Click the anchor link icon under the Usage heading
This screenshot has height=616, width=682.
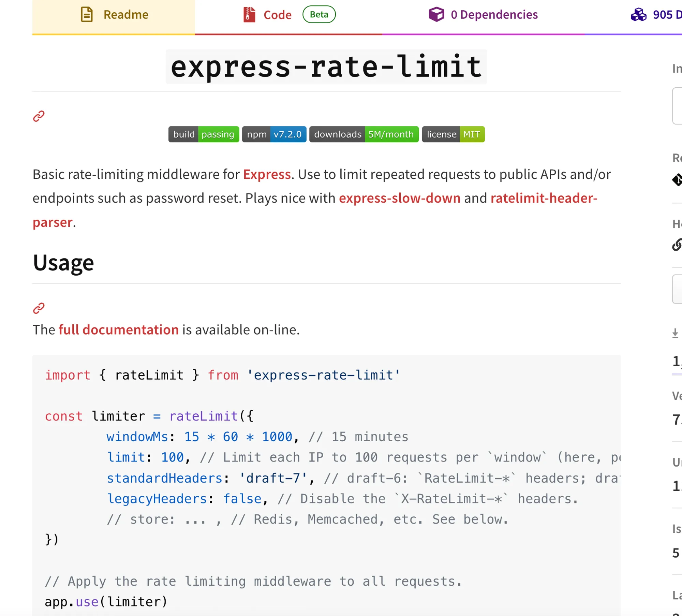[39, 308]
